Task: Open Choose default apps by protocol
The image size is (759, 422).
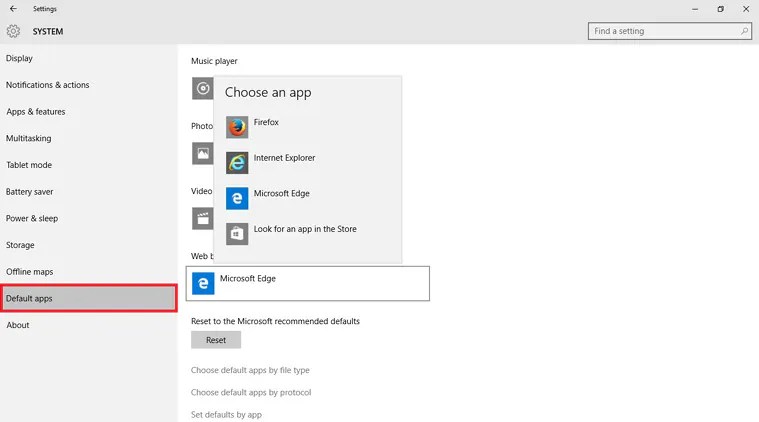Action: pos(251,392)
